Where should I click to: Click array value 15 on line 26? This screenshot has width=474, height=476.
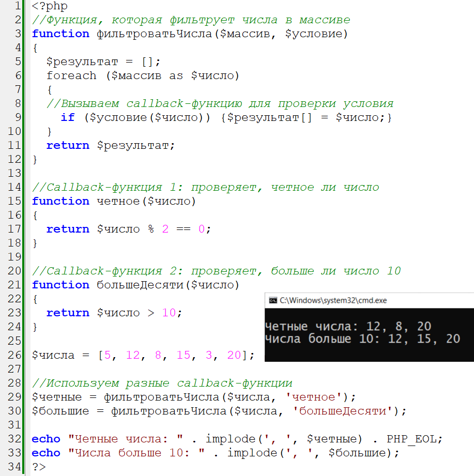(184, 355)
